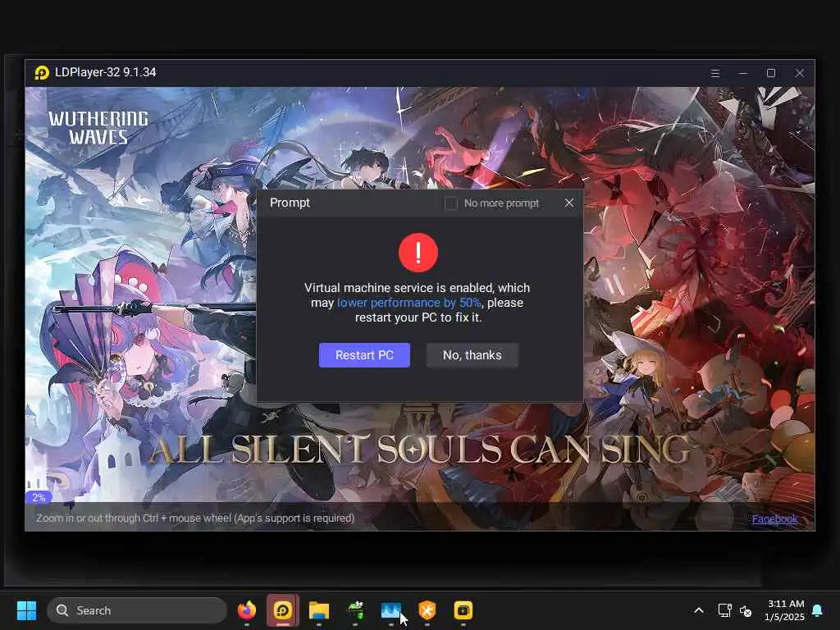
Task: Open the yellow square taskbar app
Action: pyautogui.click(x=463, y=610)
